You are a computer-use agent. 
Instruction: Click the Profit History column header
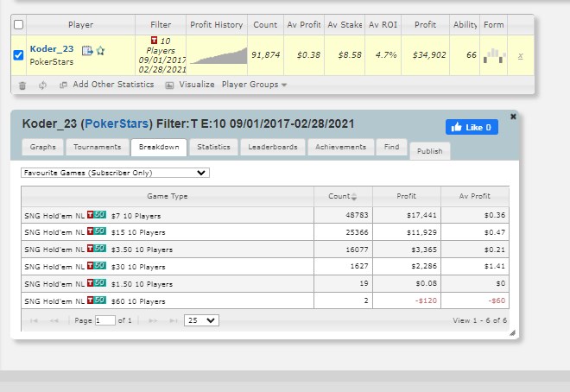(x=217, y=25)
